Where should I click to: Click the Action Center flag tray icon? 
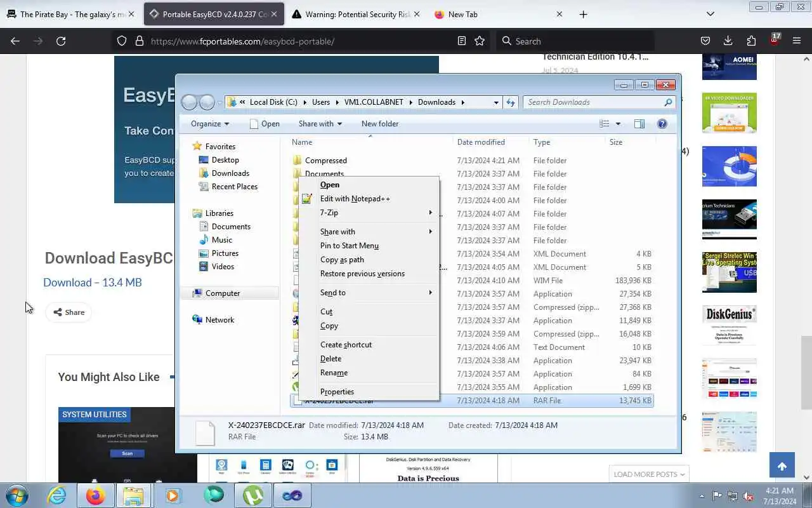click(717, 495)
